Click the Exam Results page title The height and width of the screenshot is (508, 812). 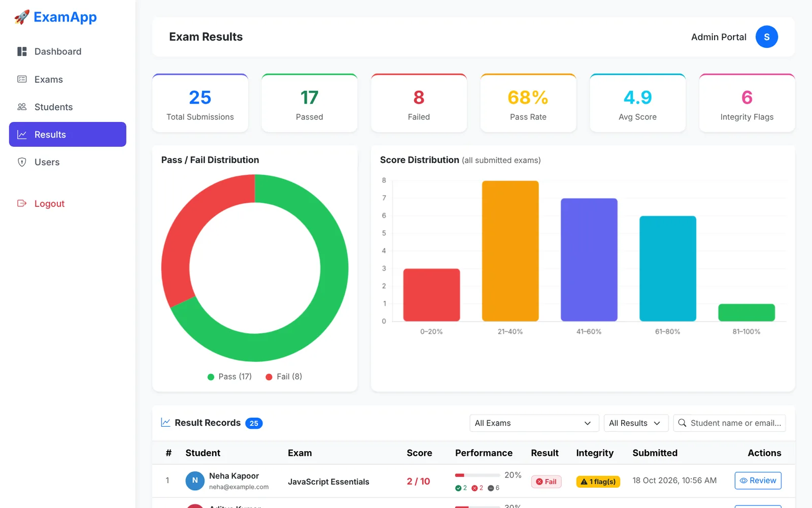[x=206, y=37]
